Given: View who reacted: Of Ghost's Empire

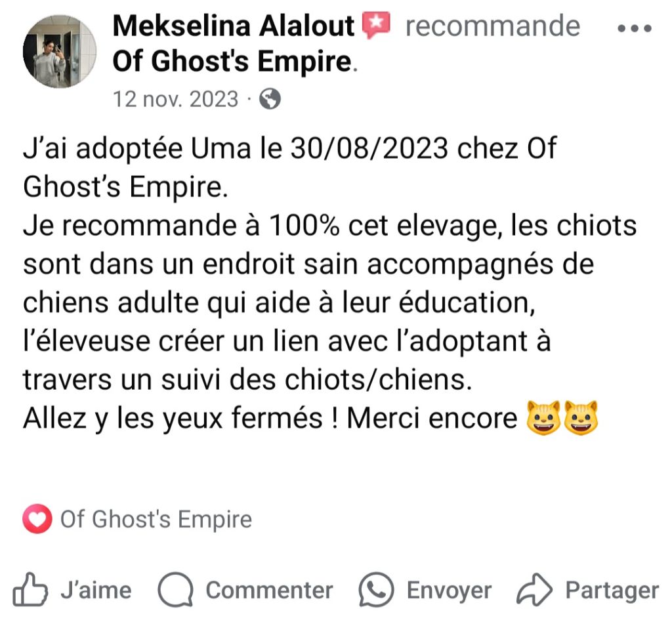Looking at the screenshot, I should click(156, 519).
